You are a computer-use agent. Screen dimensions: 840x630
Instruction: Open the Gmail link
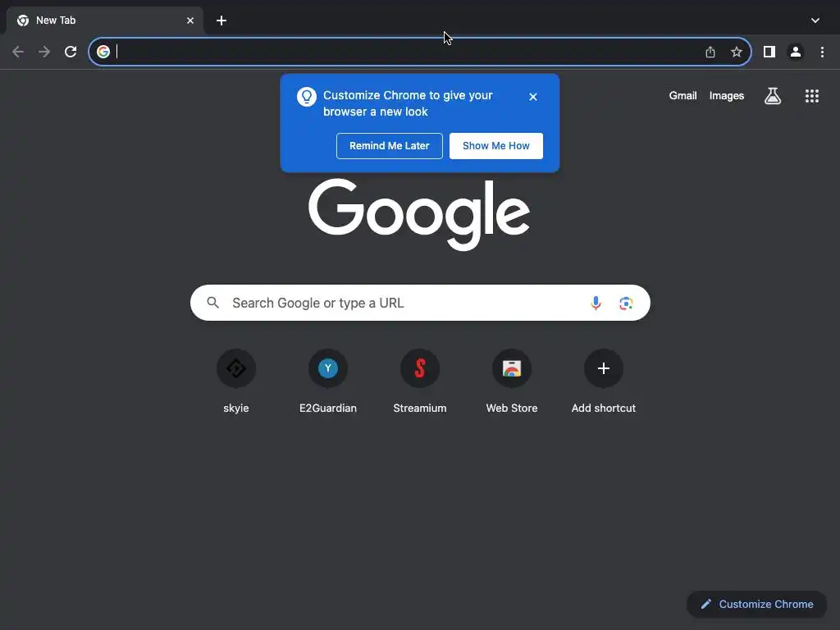pos(682,96)
